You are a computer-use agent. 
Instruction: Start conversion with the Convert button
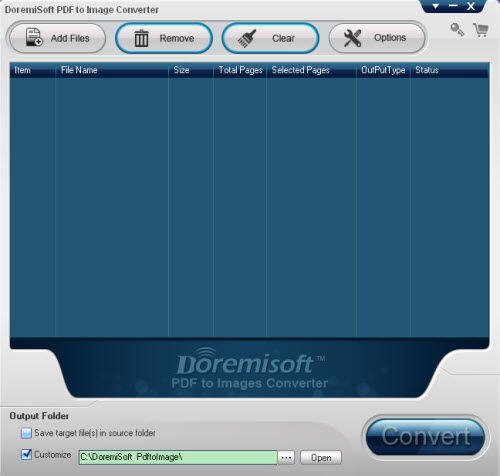pos(425,437)
